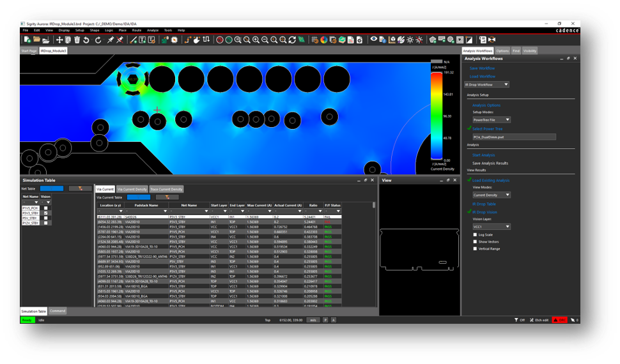The width and height of the screenshot is (620, 364).
Task: Open the Analyze menu
Action: pos(153,30)
